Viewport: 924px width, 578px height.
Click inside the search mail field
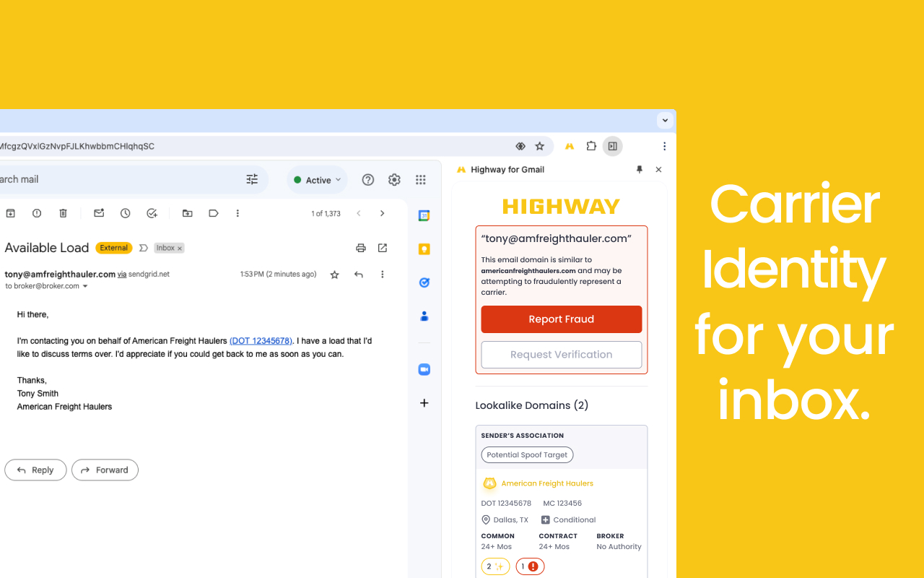[x=108, y=178]
